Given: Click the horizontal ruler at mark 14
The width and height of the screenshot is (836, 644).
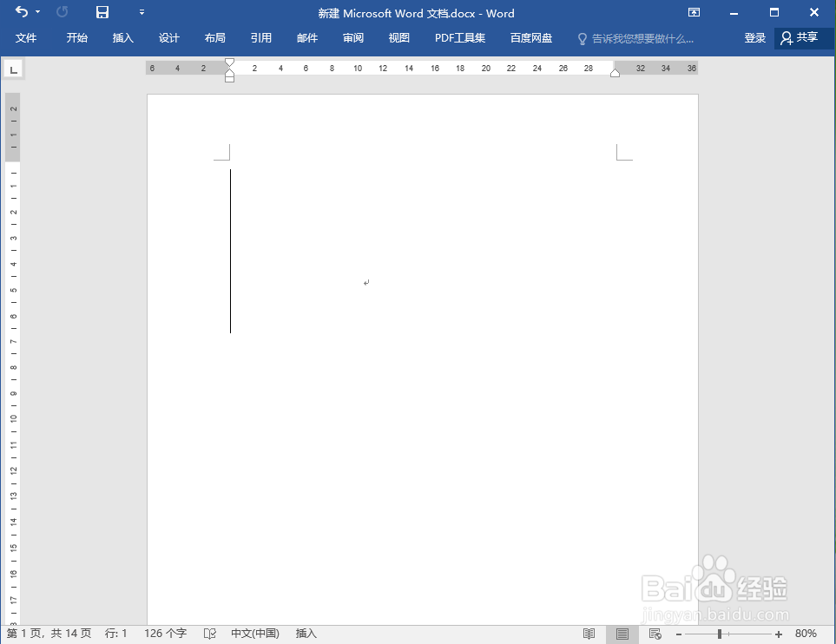Looking at the screenshot, I should coord(408,69).
